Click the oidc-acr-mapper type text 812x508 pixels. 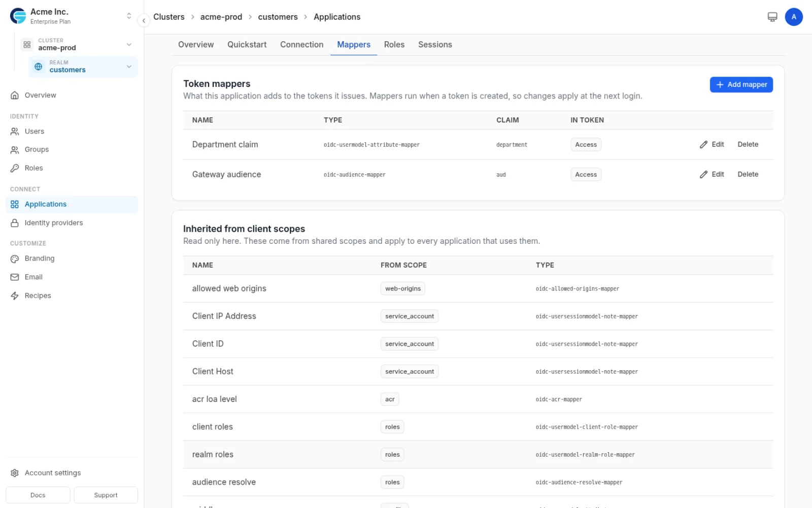[559, 399]
